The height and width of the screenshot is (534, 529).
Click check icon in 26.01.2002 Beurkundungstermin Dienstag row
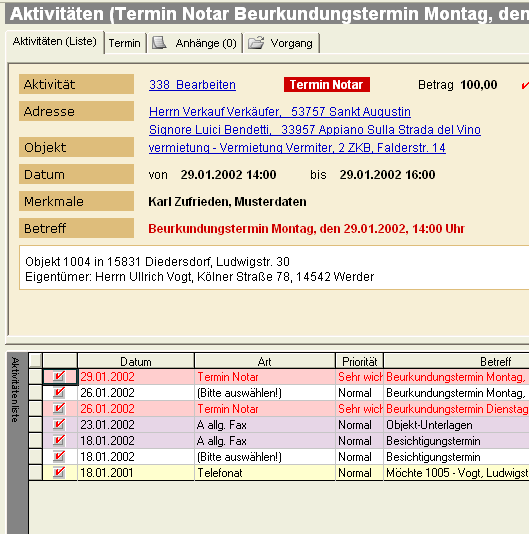pyautogui.click(x=59, y=409)
